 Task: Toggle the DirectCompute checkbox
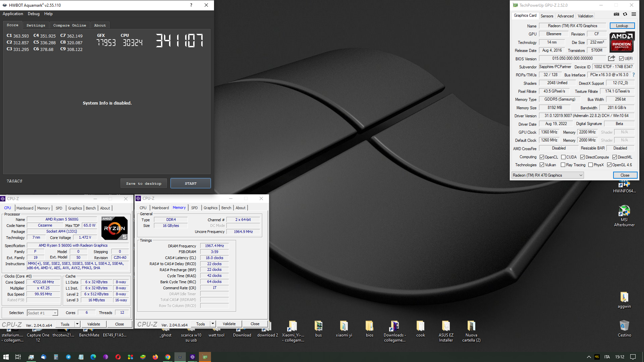[x=582, y=157]
